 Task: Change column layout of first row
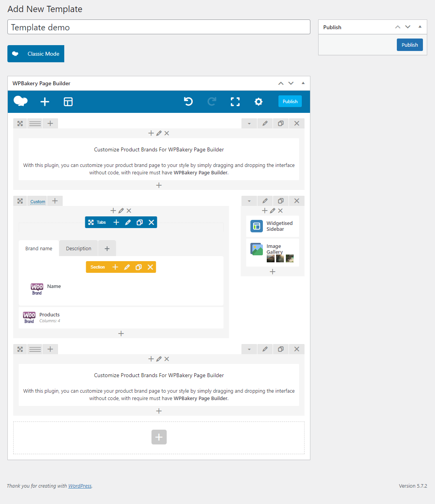tap(35, 123)
